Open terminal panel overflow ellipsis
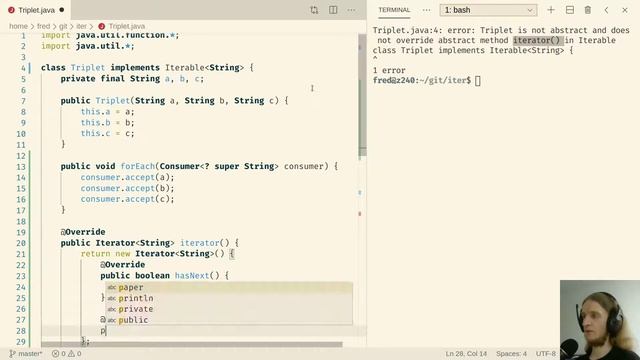Screen dimensions: 640x360 coord(427,10)
